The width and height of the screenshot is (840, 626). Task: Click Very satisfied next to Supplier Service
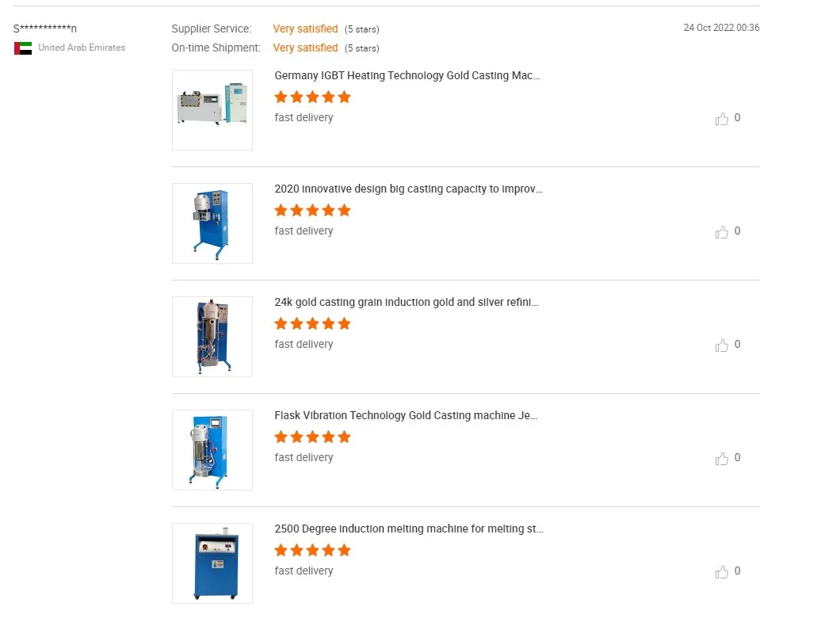[305, 29]
